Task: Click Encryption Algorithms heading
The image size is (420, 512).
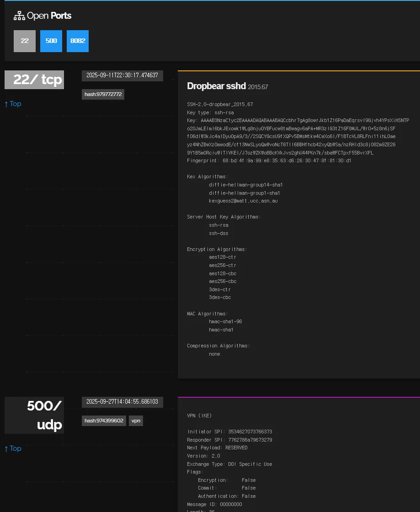Action: point(217,249)
